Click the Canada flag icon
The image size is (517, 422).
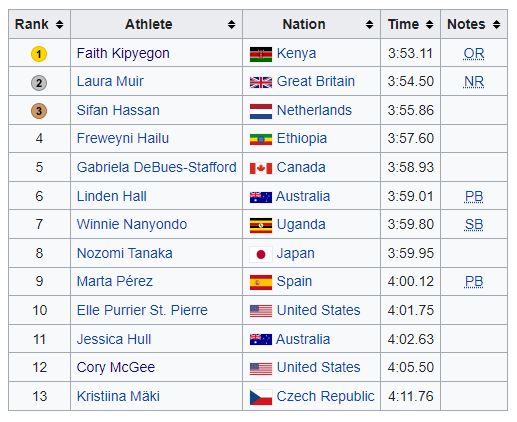[261, 168]
